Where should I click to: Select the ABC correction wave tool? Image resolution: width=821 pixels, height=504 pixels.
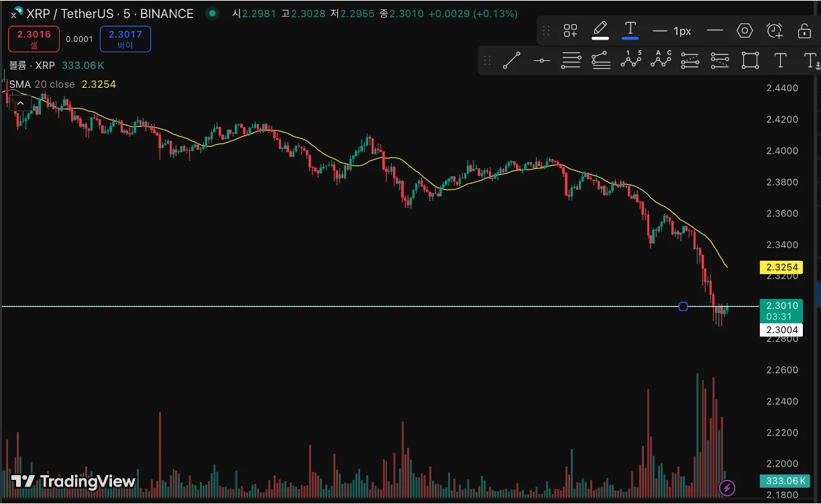click(x=661, y=60)
